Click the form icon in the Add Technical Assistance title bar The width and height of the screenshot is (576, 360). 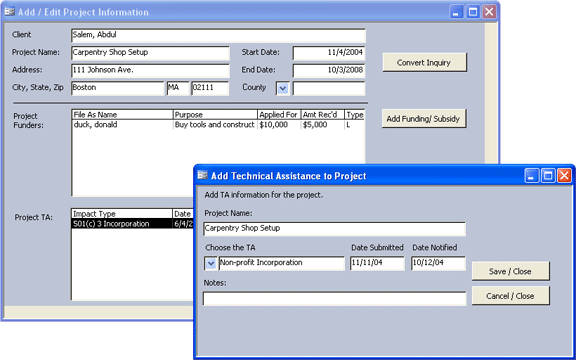point(202,176)
